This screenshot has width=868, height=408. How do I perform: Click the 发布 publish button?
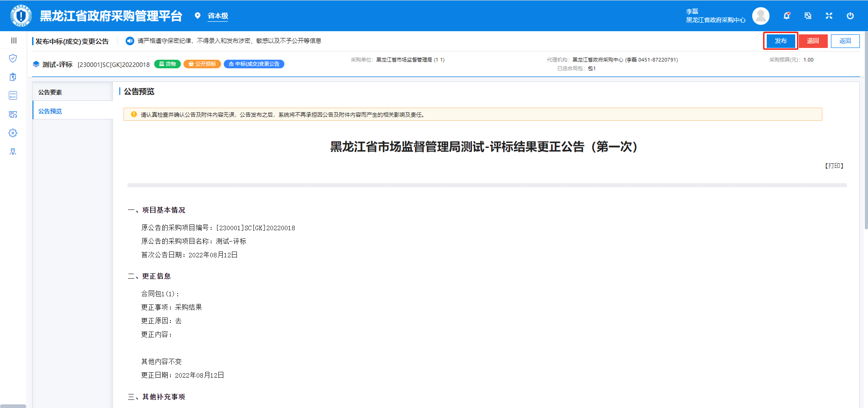coord(781,41)
